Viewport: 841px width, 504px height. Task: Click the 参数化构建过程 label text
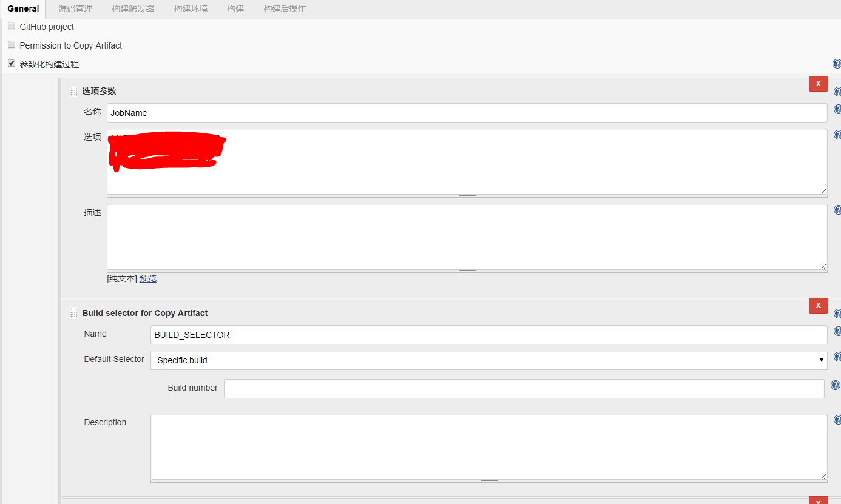(x=49, y=64)
